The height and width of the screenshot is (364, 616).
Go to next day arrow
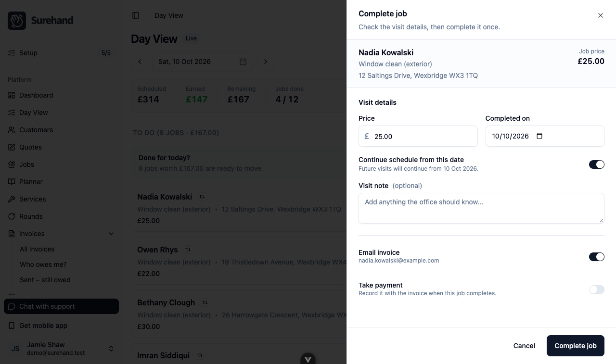point(266,62)
